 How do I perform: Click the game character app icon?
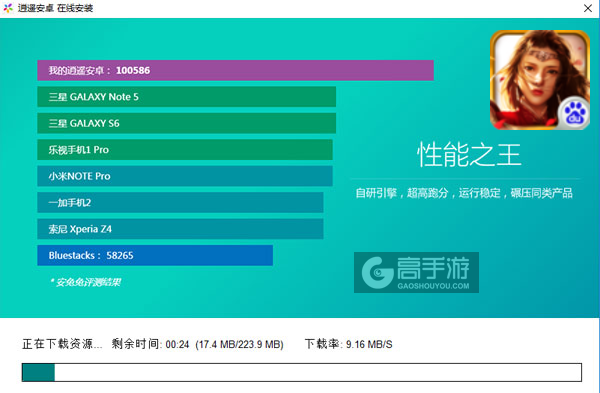pyautogui.click(x=540, y=80)
